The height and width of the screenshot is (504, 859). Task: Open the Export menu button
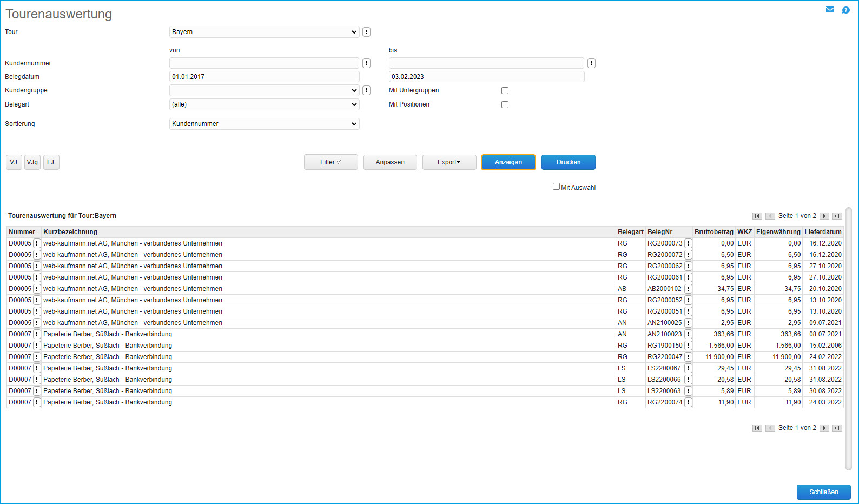449,162
